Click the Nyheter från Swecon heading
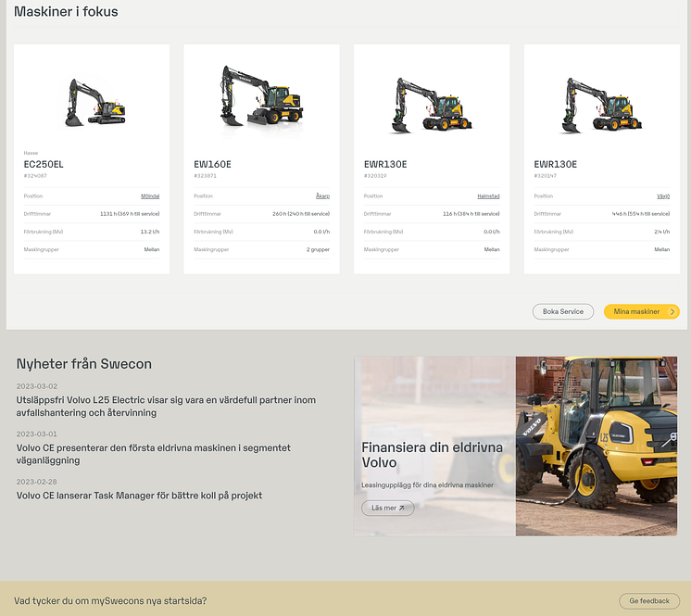 [84, 364]
